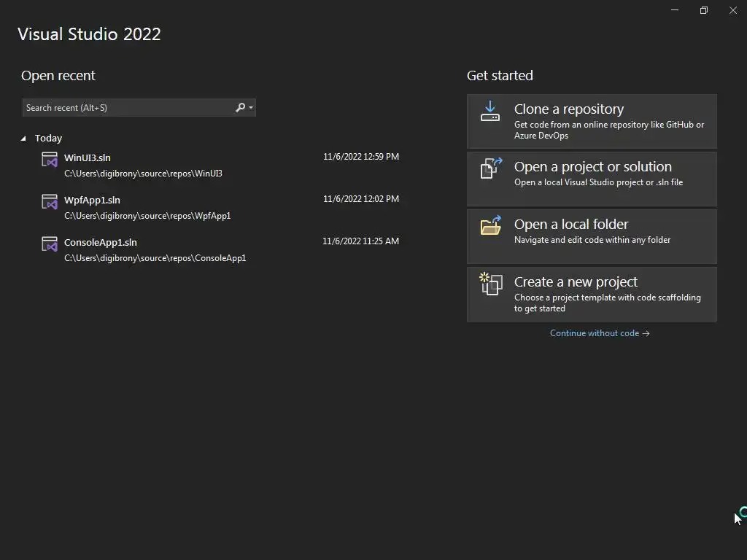Click the 11:25 AM timestamp of ConsoleApp1

point(360,241)
